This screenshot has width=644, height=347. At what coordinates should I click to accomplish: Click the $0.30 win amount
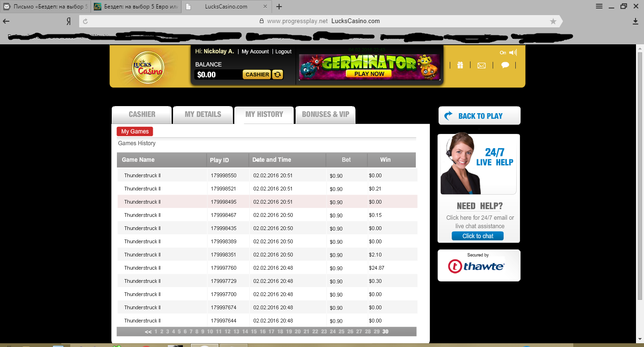click(x=375, y=281)
